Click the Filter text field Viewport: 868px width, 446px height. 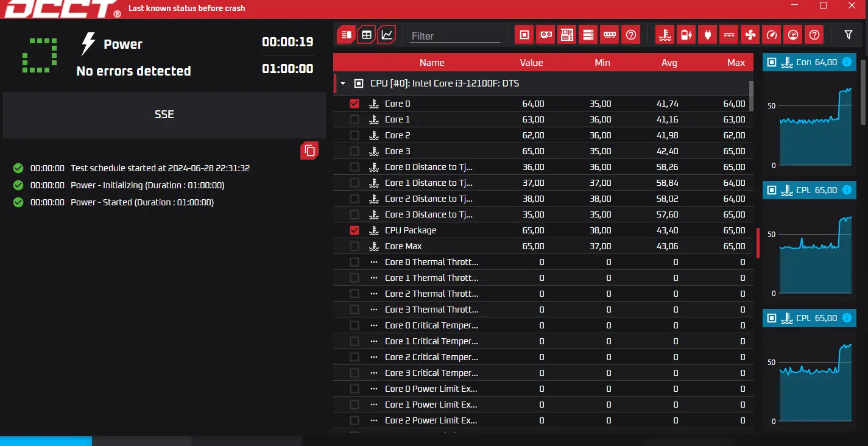[456, 36]
